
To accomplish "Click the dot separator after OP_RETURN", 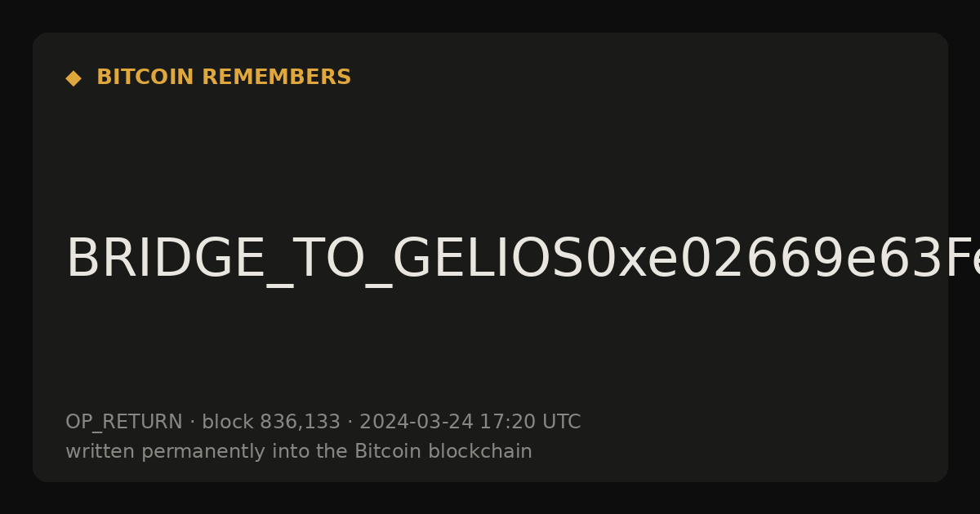I will (x=192, y=423).
